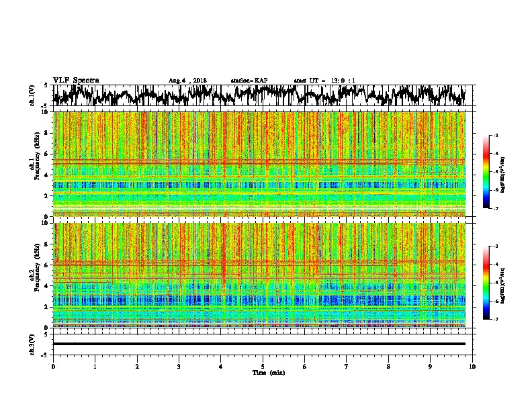Select the "start UT = 13: 0 : 1" text

[x=324, y=81]
